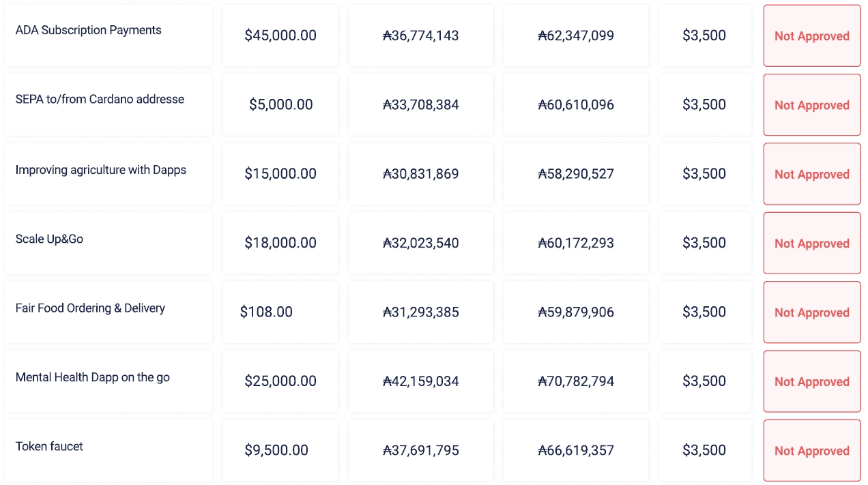This screenshot has height=485, width=868.
Task: Click Not Approved status for Scale Up&Go
Action: [x=811, y=244]
